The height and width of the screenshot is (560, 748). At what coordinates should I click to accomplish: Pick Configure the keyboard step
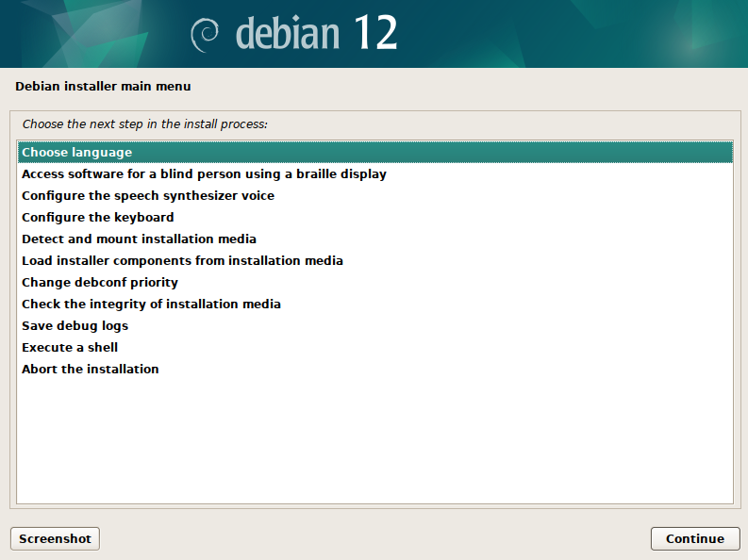pyautogui.click(x=375, y=218)
